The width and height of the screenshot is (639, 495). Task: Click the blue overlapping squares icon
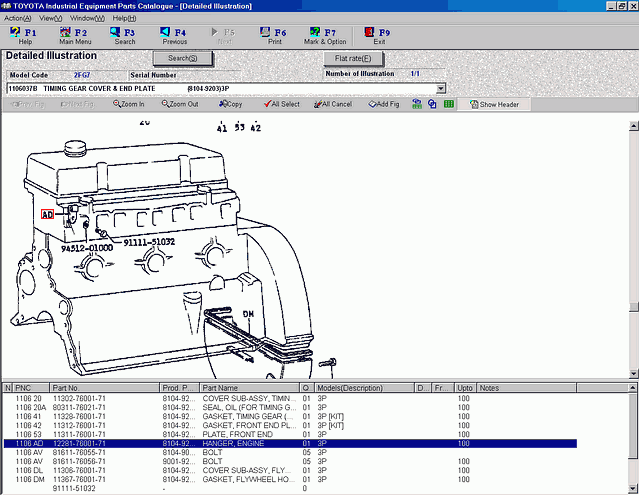click(x=432, y=104)
